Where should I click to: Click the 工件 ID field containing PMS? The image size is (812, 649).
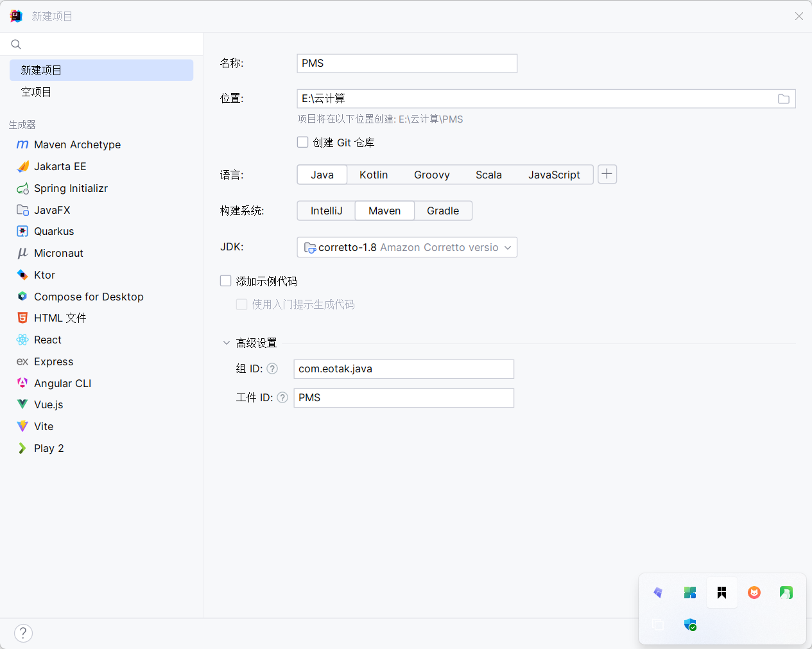(x=404, y=397)
